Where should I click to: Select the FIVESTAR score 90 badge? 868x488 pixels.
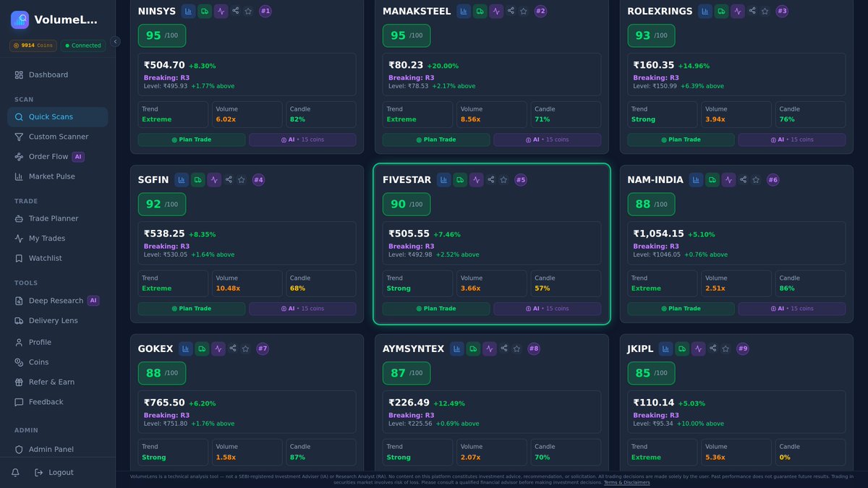407,204
